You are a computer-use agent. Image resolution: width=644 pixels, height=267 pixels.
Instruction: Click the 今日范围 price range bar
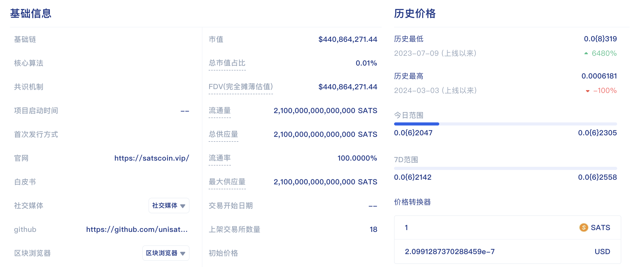505,124
